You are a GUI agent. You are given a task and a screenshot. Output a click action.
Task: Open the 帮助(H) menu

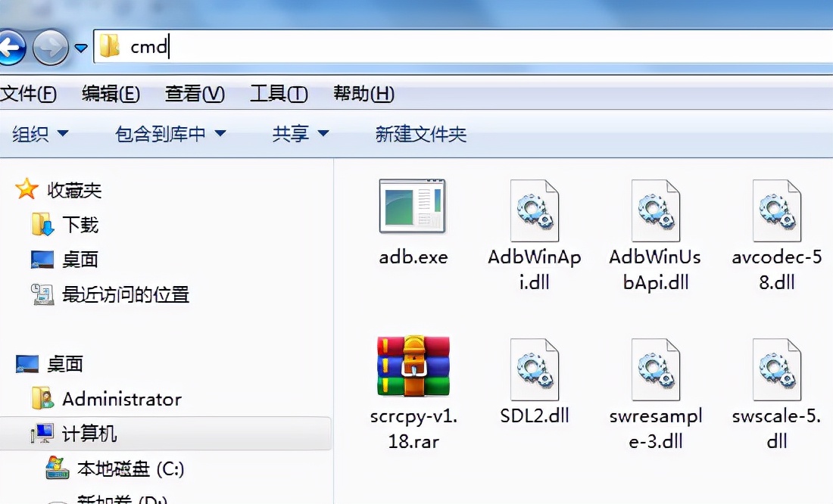pyautogui.click(x=363, y=94)
